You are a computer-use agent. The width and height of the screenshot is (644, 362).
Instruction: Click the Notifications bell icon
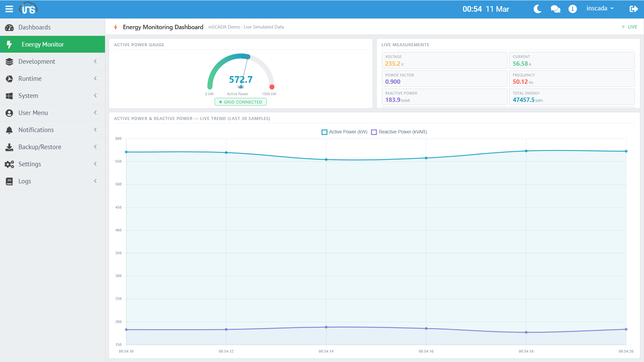(9, 130)
